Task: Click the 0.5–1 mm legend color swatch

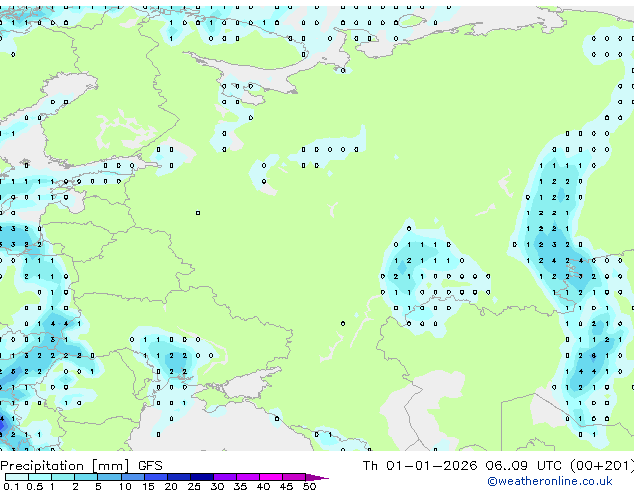Action: pyautogui.click(x=40, y=477)
